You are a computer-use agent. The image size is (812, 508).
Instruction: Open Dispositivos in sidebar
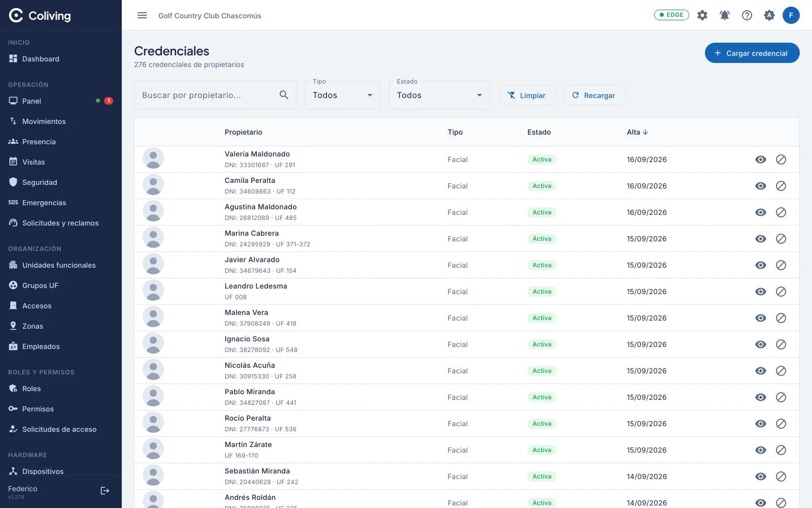(61, 471)
